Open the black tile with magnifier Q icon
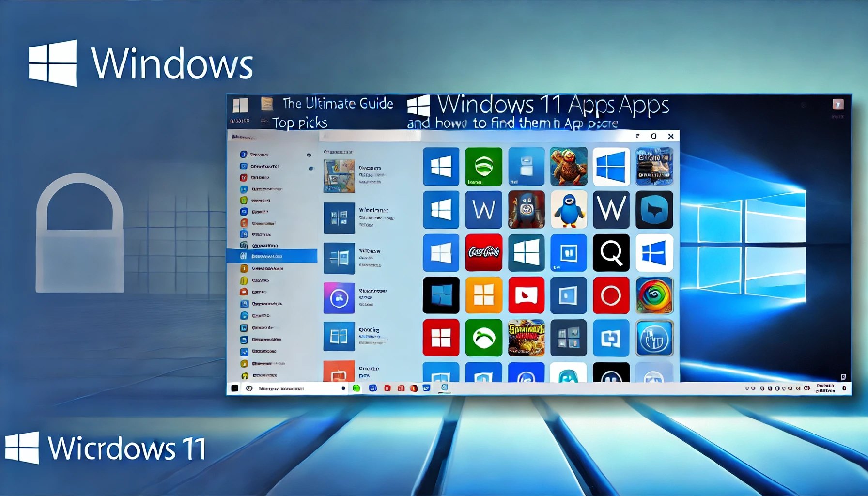Viewport: 868px width, 496px height. click(x=611, y=253)
